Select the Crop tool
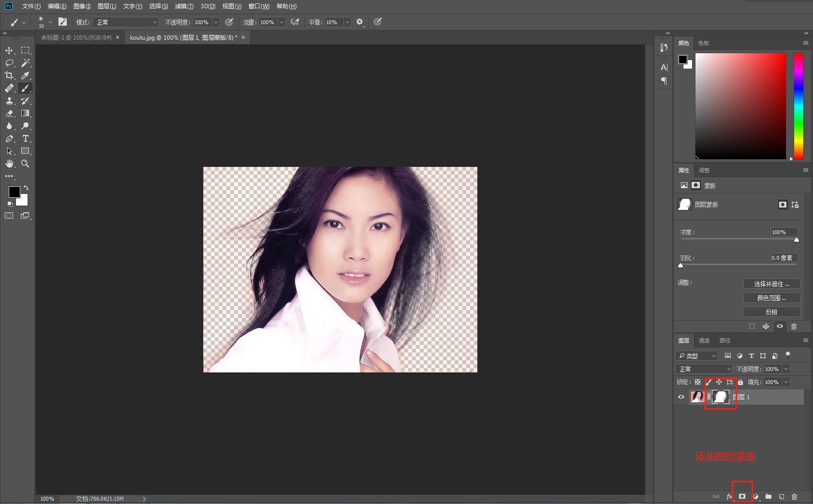This screenshot has width=813, height=504. click(9, 75)
